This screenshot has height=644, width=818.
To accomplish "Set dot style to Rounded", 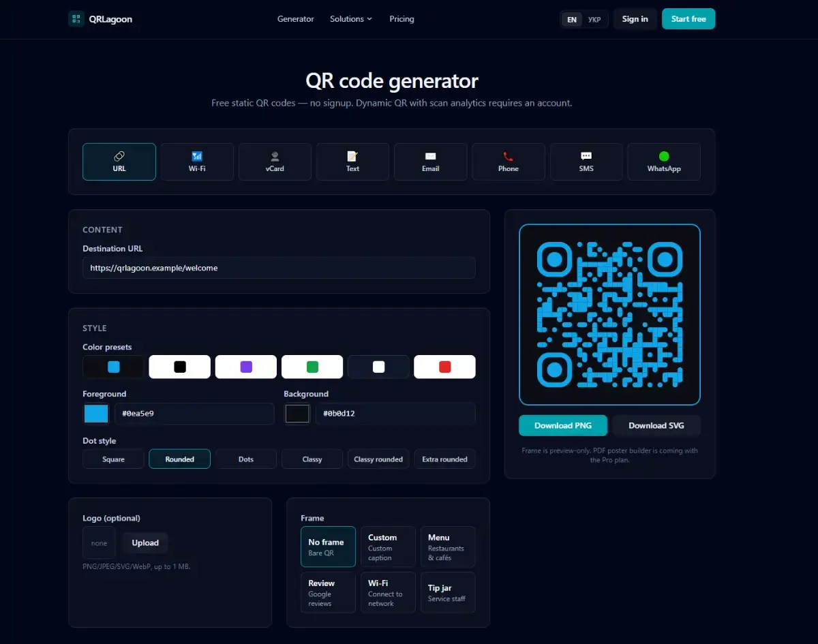I will pos(180,459).
